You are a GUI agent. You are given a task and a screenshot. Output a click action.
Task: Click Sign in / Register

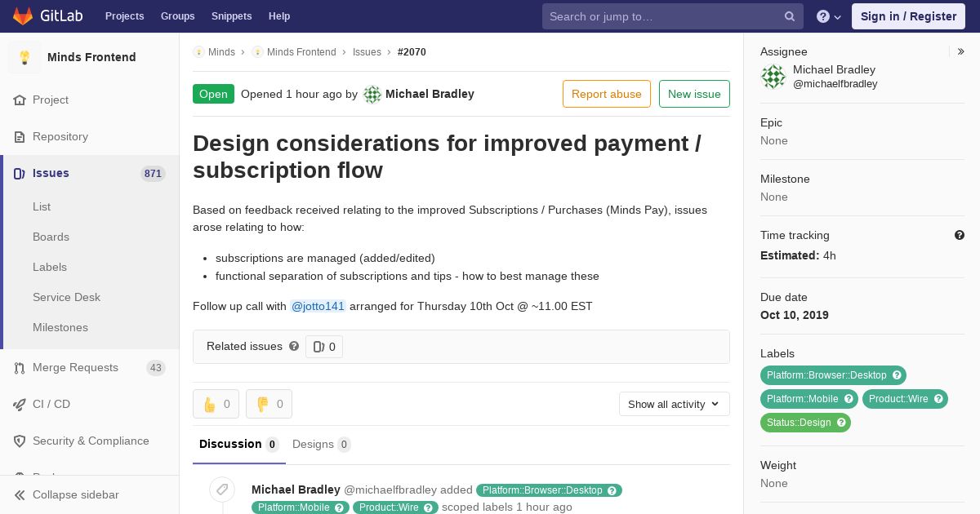[908, 16]
